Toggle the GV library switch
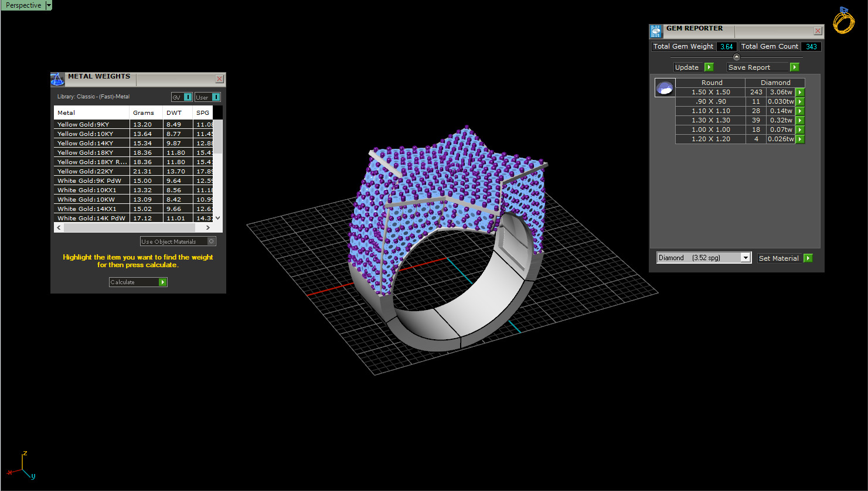This screenshot has width=868, height=491. point(182,97)
